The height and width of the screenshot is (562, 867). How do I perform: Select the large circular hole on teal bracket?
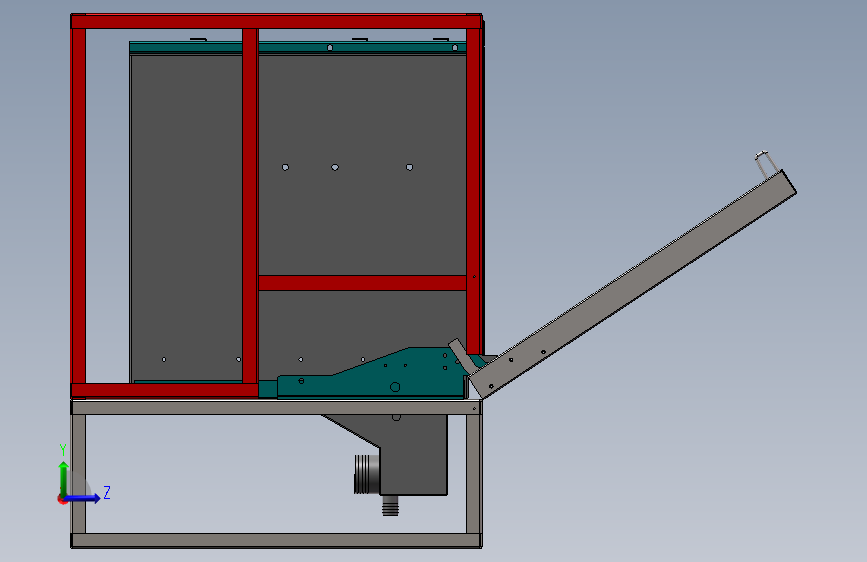coord(395,387)
